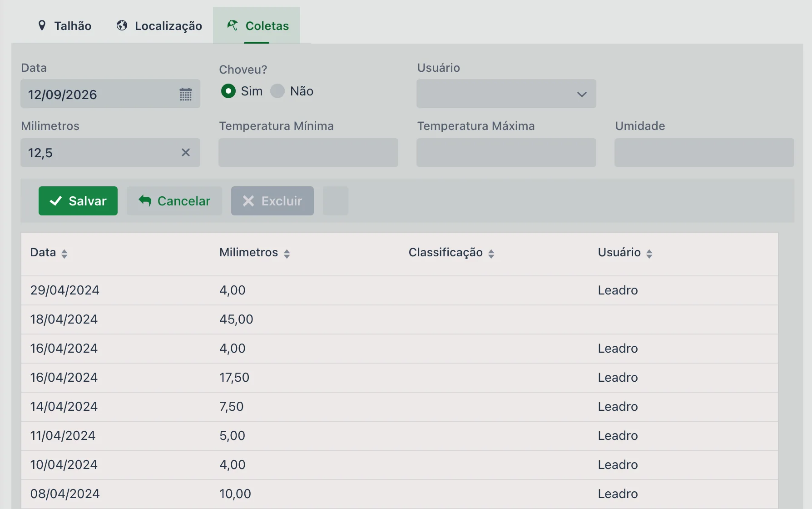Click the Temperatura Máxima input field
Viewport: 812px width, 509px height.
(506, 153)
